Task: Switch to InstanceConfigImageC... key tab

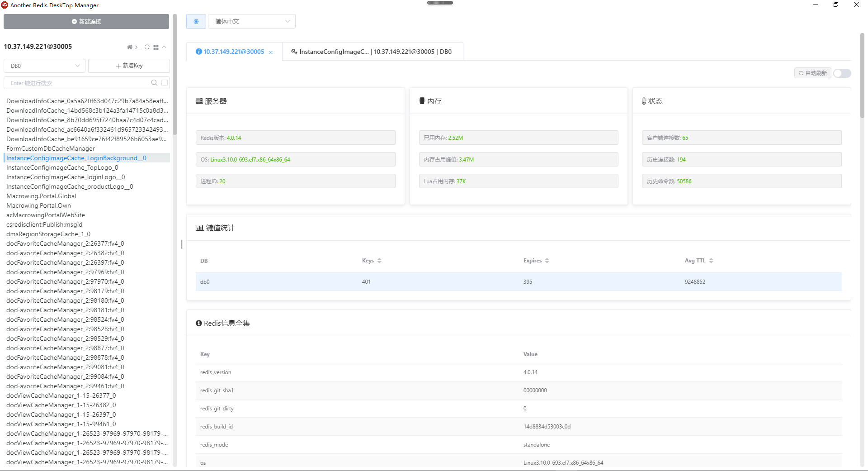Action: coord(373,52)
